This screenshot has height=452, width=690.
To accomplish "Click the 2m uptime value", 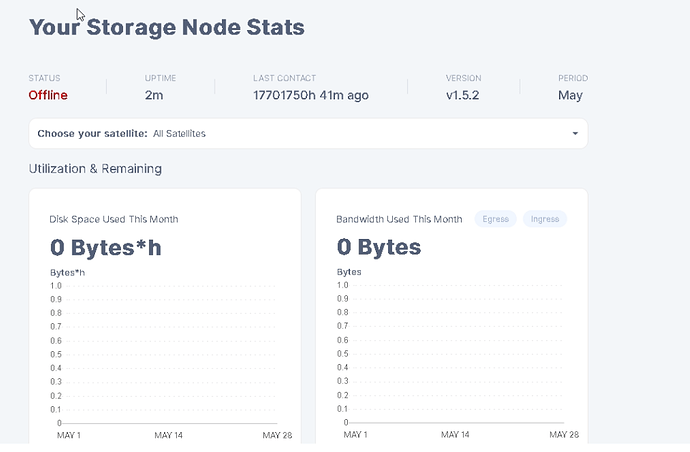I will click(155, 95).
